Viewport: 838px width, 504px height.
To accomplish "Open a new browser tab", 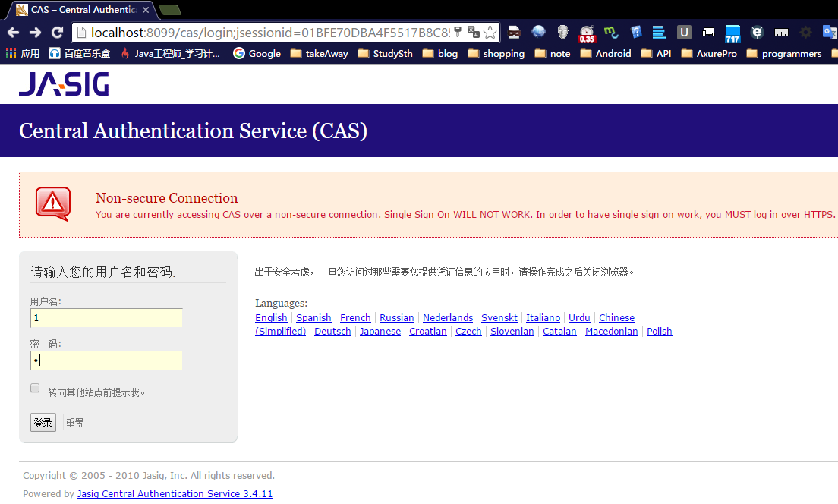I will [170, 10].
